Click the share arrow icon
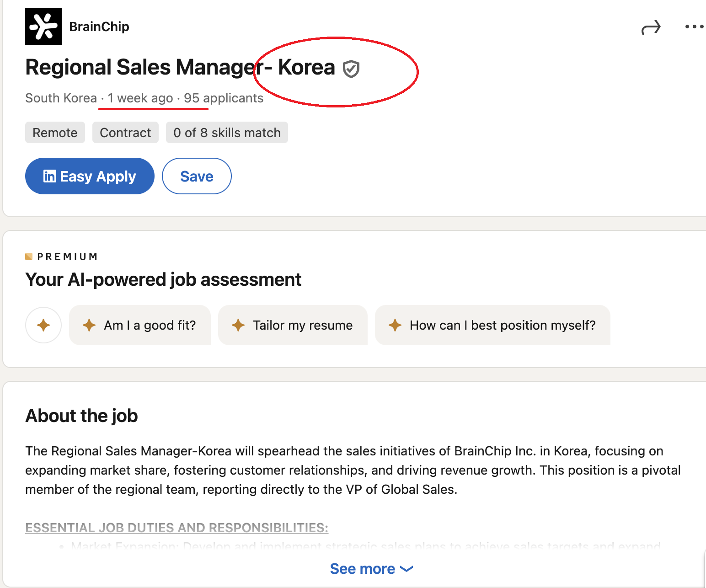The image size is (706, 588). pos(651,28)
